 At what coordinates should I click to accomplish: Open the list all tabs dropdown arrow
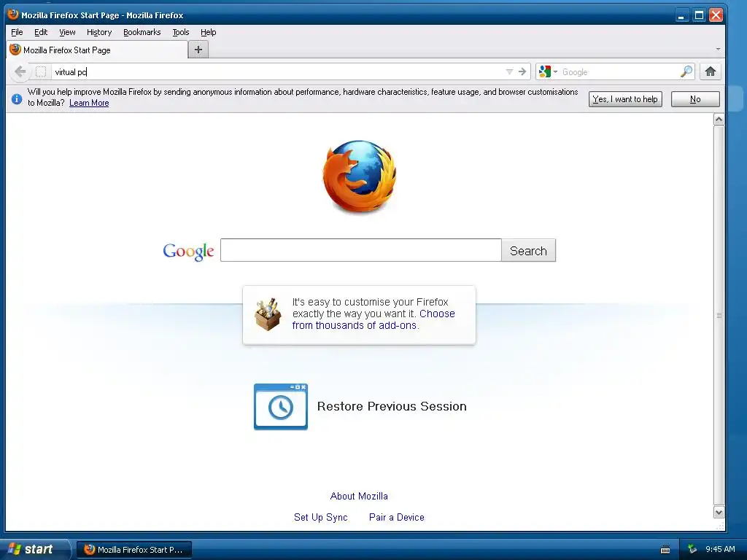pyautogui.click(x=718, y=49)
